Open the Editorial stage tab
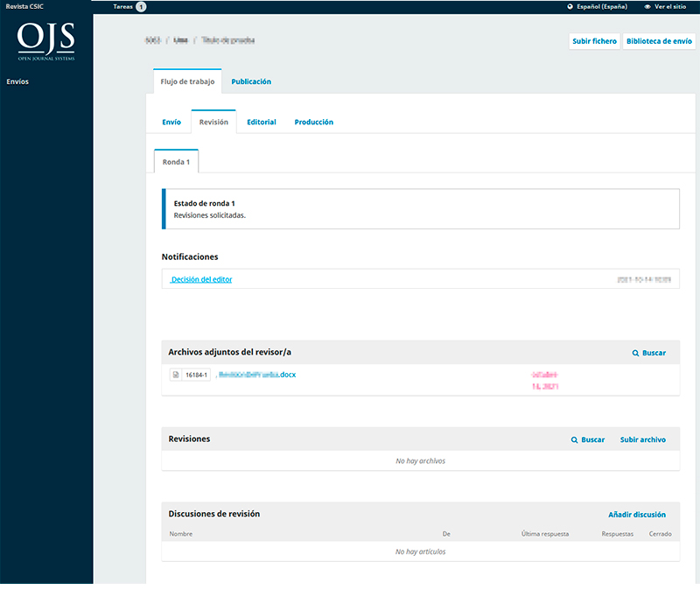Screen dimensions: 700x604 [x=261, y=122]
